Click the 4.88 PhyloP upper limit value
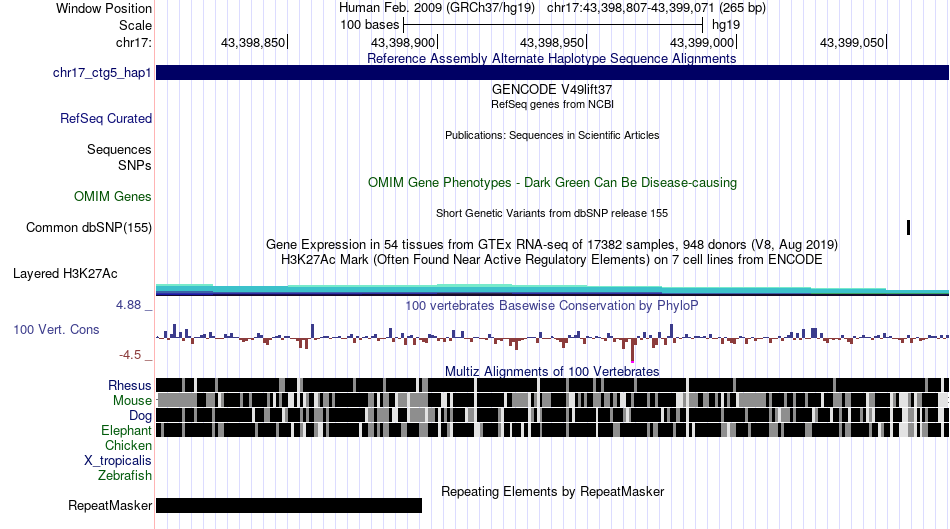 pos(128,305)
